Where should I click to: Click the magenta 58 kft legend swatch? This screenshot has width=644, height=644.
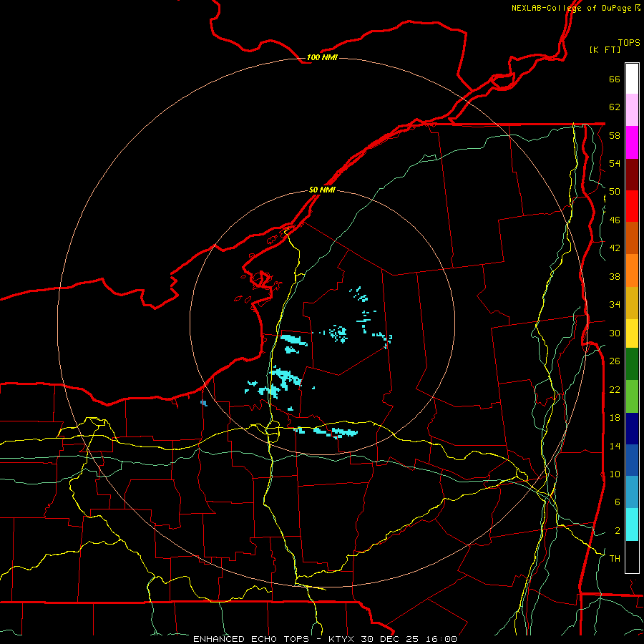click(632, 142)
